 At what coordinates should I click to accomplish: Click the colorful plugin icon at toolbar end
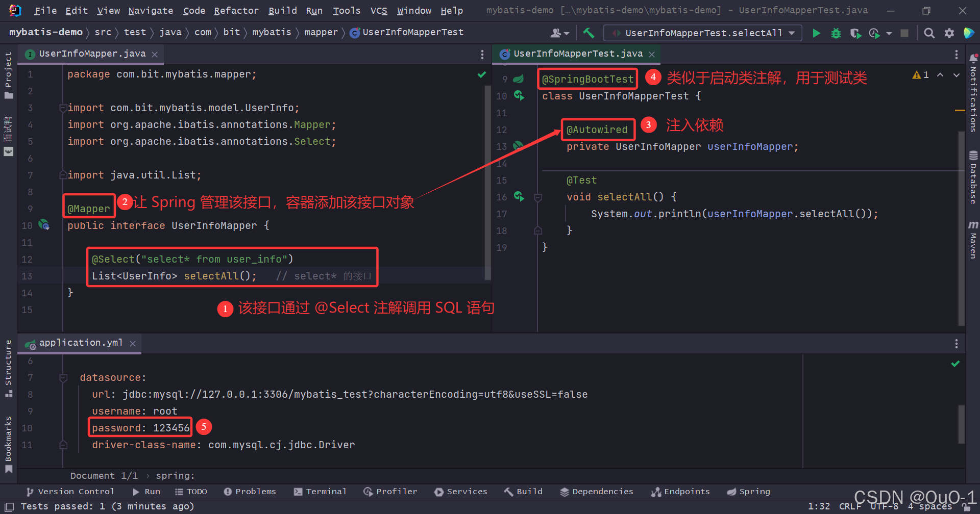969,33
